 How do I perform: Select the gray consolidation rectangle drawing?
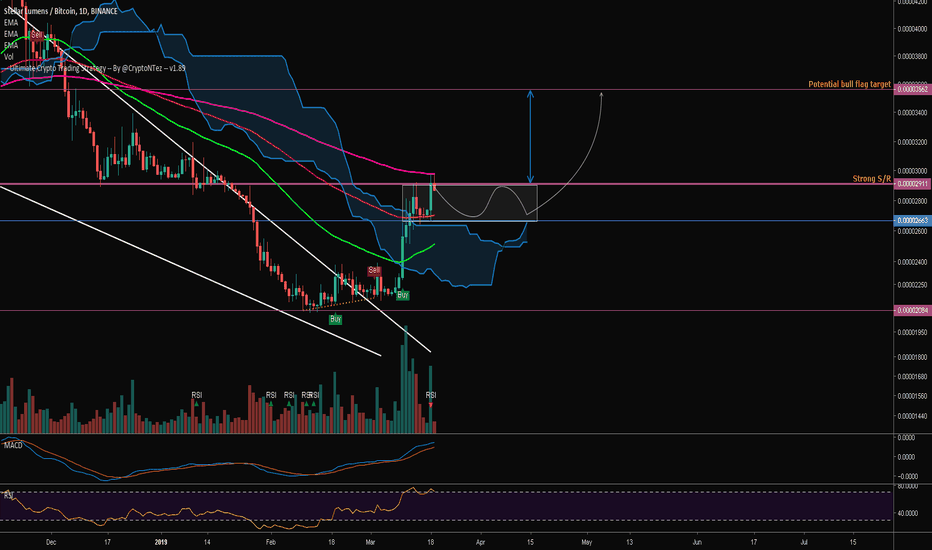(470, 203)
